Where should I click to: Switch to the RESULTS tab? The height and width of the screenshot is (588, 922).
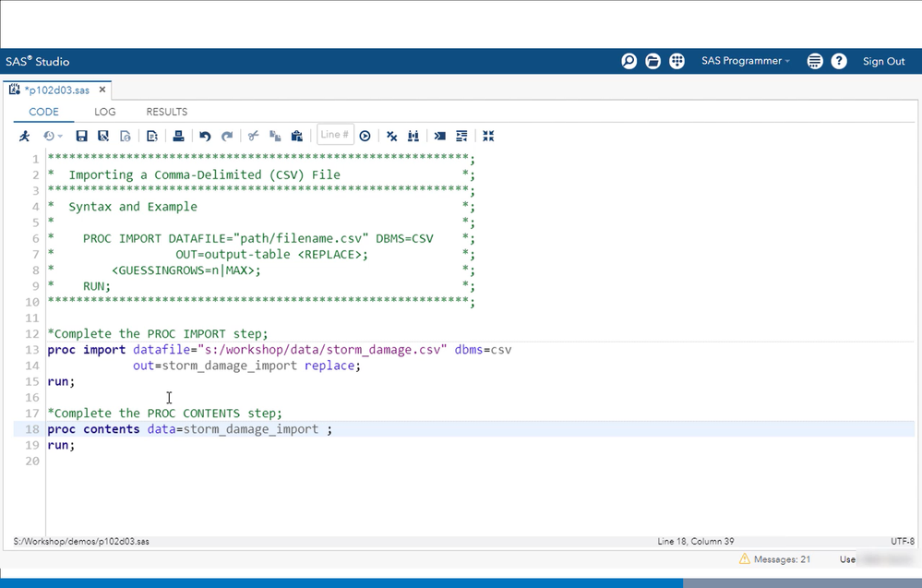pyautogui.click(x=166, y=112)
